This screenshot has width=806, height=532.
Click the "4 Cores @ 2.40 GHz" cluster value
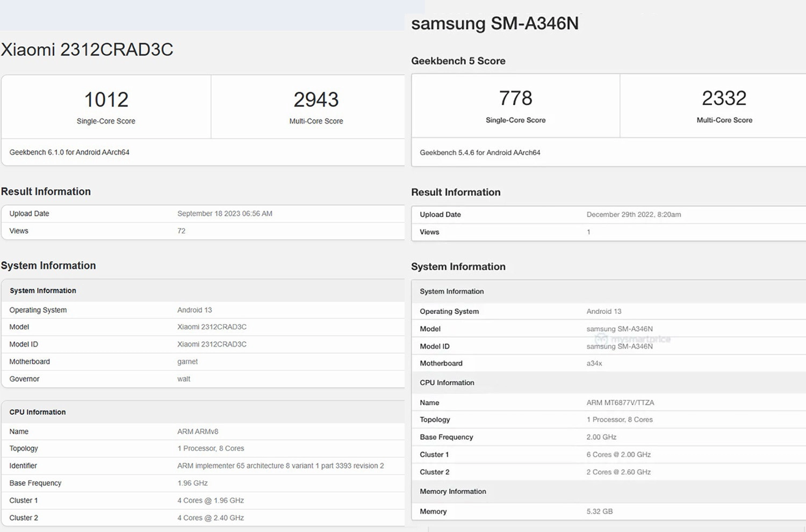[211, 518]
